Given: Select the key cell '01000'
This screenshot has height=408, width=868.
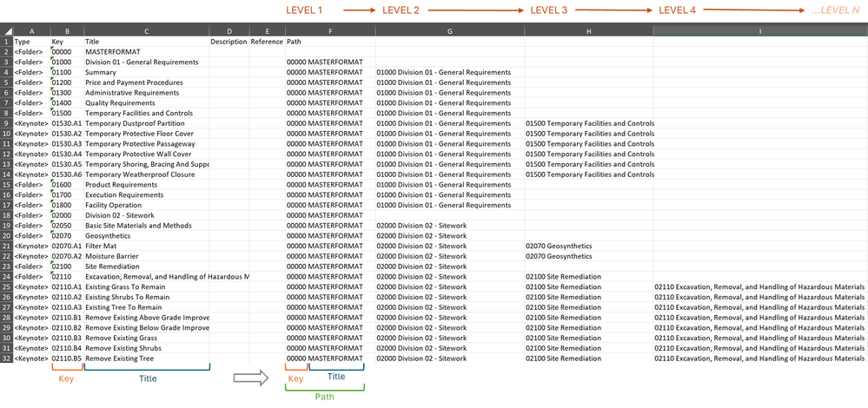Looking at the screenshot, I should pyautogui.click(x=67, y=62).
